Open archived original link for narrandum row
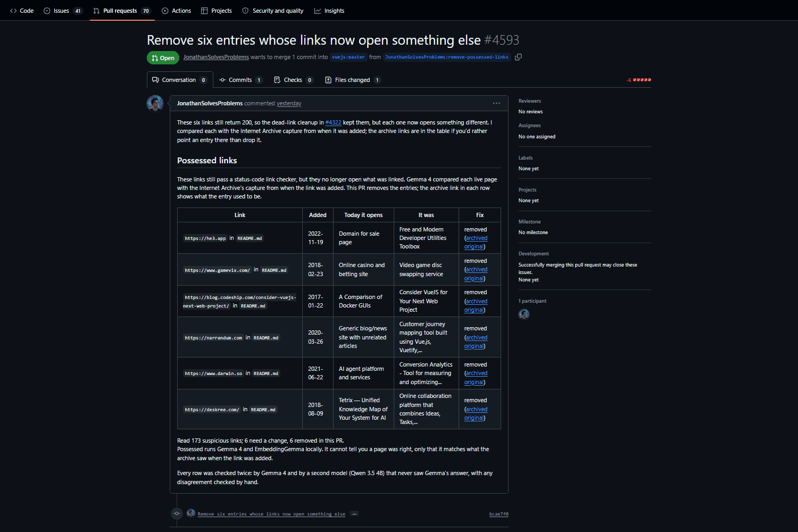This screenshot has width=798, height=532. 476,342
